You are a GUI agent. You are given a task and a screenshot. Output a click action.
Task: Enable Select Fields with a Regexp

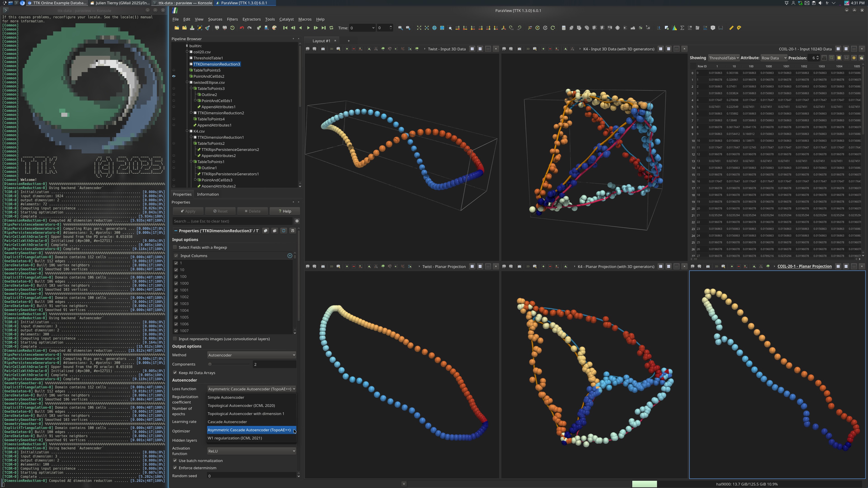pyautogui.click(x=175, y=247)
